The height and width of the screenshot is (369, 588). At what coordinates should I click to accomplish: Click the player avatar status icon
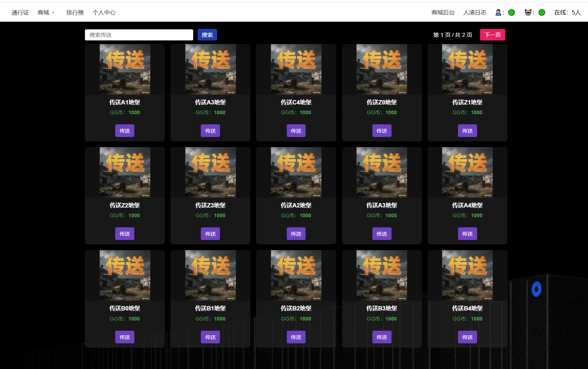pos(498,13)
